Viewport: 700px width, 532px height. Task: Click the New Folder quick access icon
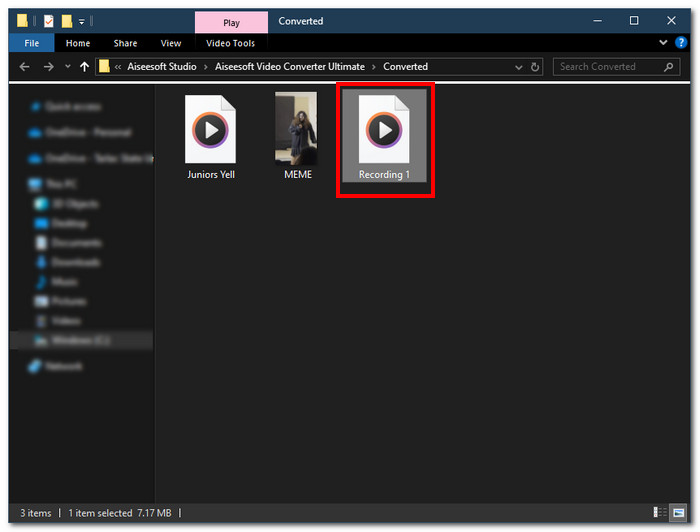67,21
